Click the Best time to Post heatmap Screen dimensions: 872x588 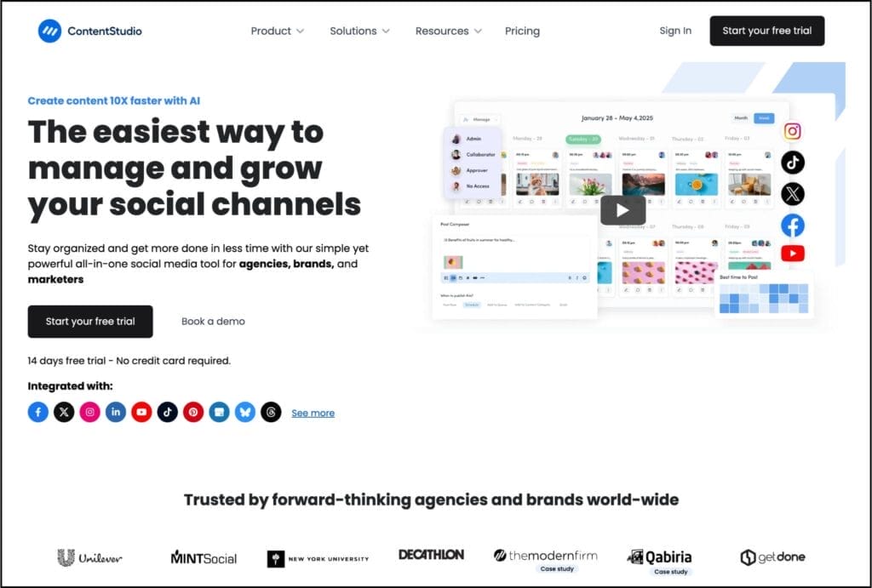764,299
